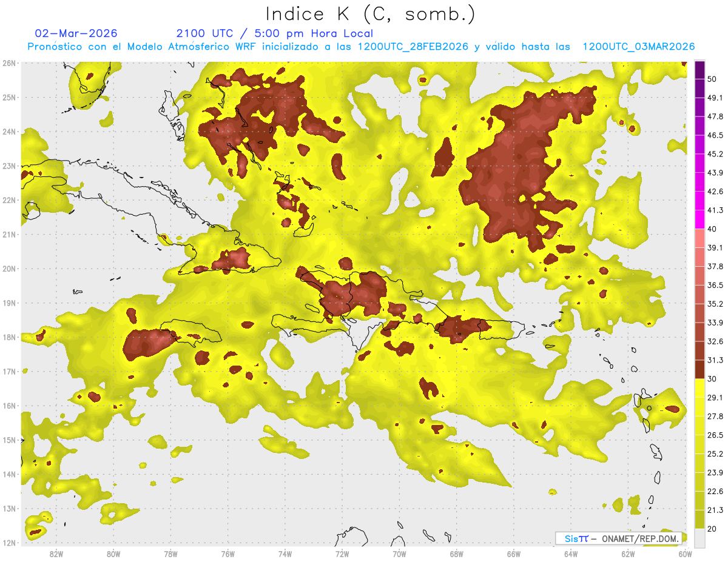Click the title "Indice K (C, somb.)"
The height and width of the screenshot is (562, 728).
(370, 15)
